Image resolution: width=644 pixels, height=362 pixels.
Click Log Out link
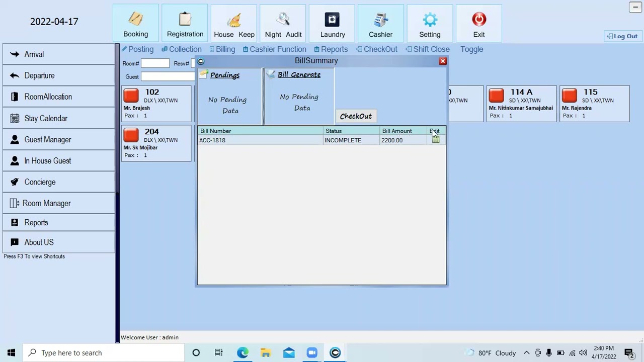pos(622,36)
